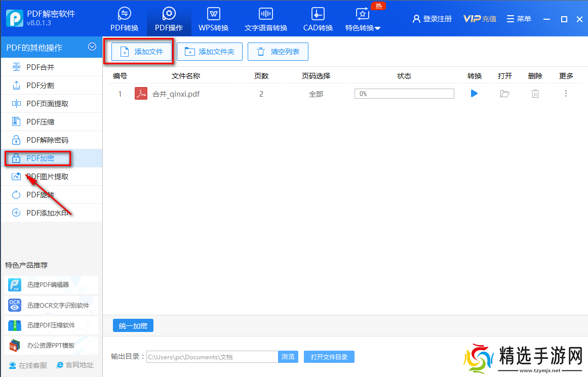This screenshot has width=588, height=377.
Task: Start converting 合并_qinxi.pdf with play icon
Action: click(474, 94)
